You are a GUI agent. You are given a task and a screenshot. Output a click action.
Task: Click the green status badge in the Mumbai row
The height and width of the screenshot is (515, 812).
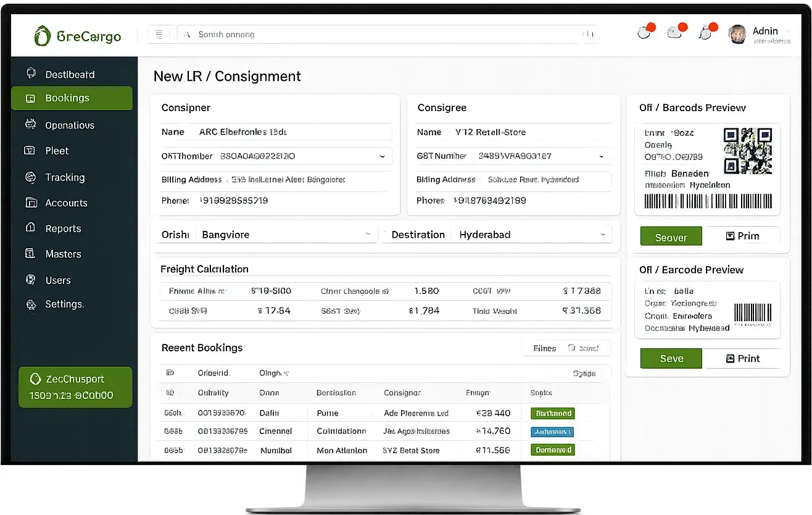(552, 450)
